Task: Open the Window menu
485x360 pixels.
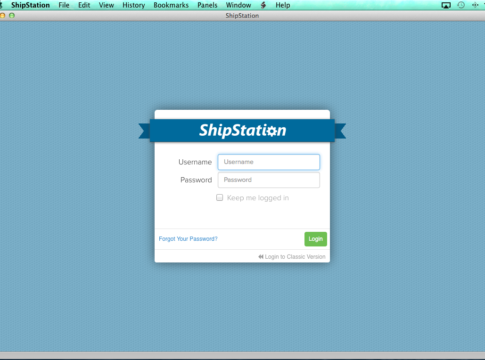Action: (238, 5)
